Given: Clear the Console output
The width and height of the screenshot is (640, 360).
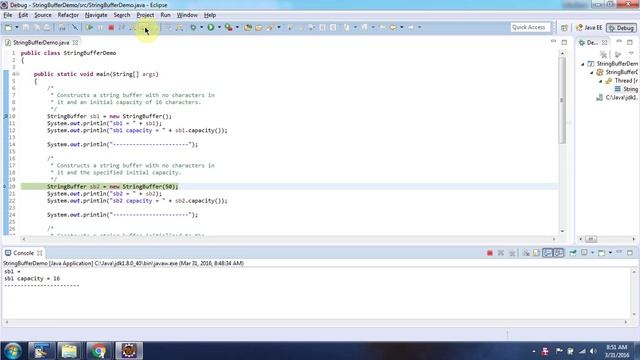Looking at the screenshot, I should tap(526, 253).
